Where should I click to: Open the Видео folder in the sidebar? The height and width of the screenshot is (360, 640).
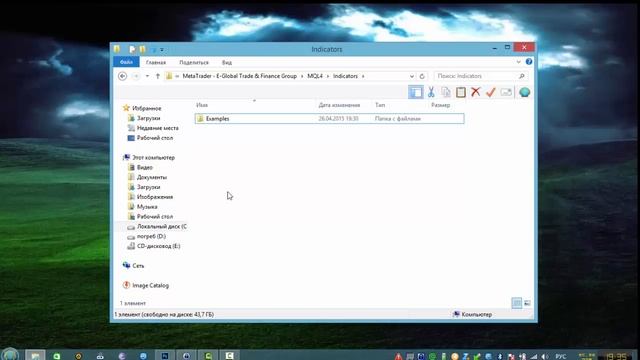coord(144,167)
